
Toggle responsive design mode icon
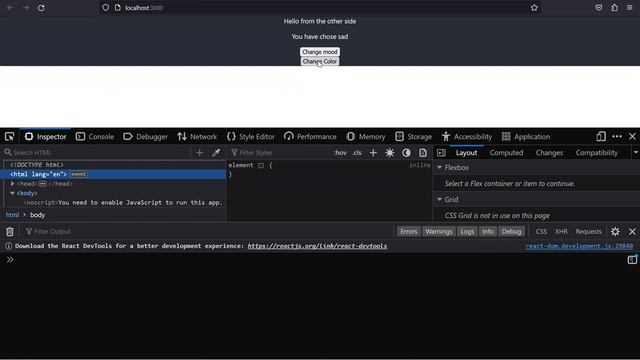601,137
